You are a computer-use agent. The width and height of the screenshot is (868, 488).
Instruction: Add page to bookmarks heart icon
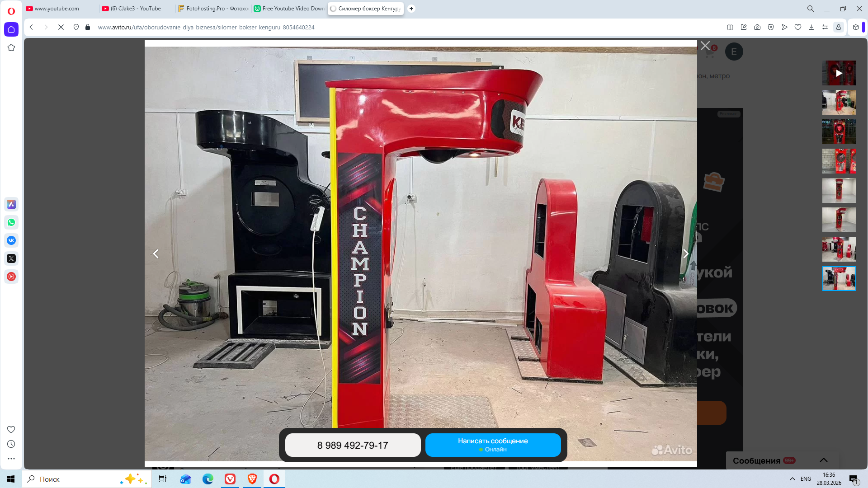point(798,27)
